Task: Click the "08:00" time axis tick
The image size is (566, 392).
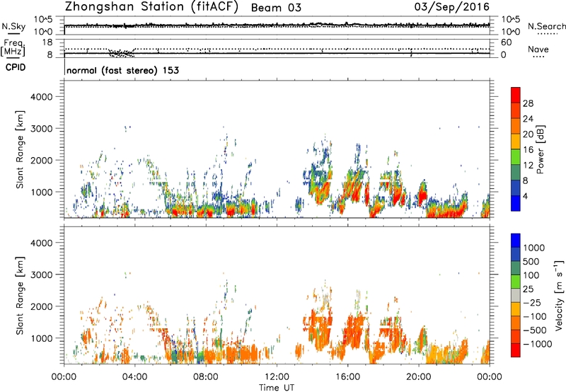Action: pyautogui.click(x=206, y=377)
